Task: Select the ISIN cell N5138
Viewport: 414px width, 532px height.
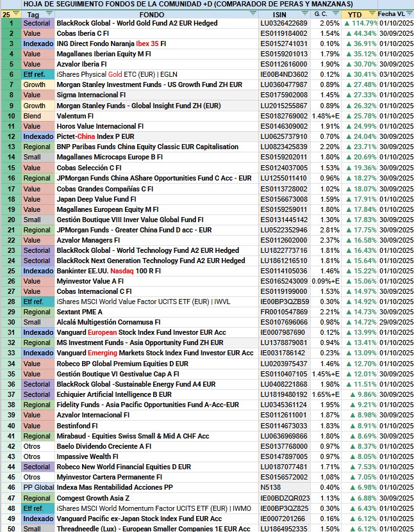Action: tap(285, 487)
